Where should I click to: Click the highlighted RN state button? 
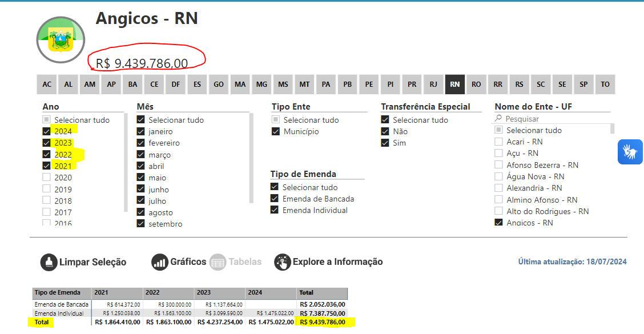pos(454,84)
